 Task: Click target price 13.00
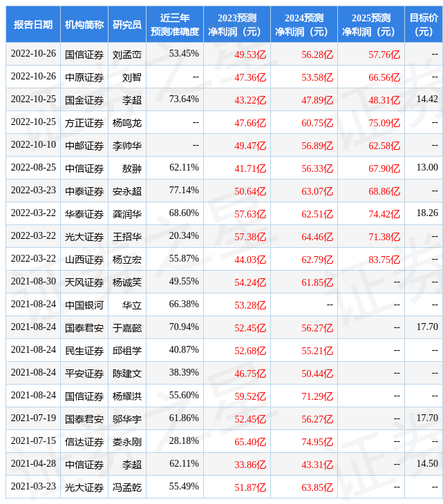427,168
